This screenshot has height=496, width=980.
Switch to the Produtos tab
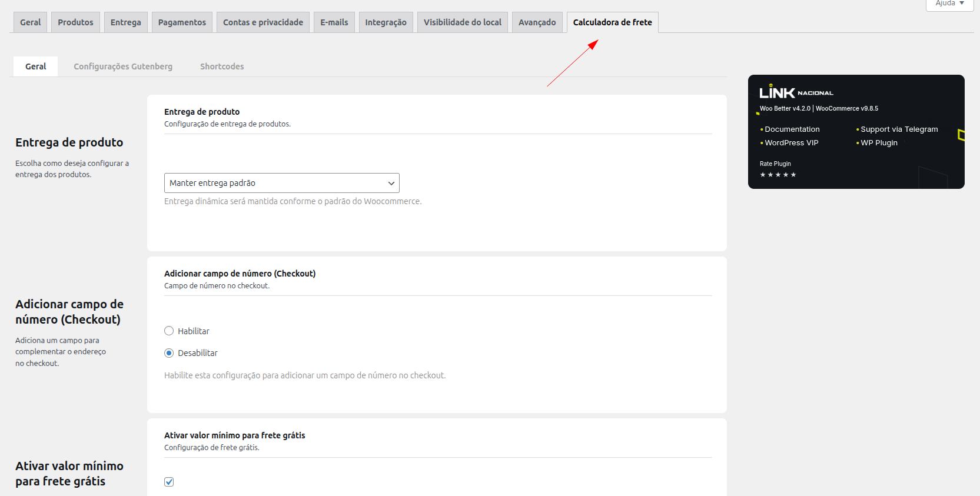pyautogui.click(x=75, y=22)
